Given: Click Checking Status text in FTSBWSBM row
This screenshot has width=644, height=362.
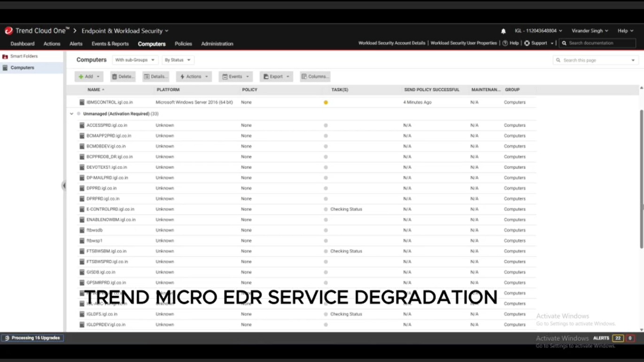Looking at the screenshot, I should (346, 252).
